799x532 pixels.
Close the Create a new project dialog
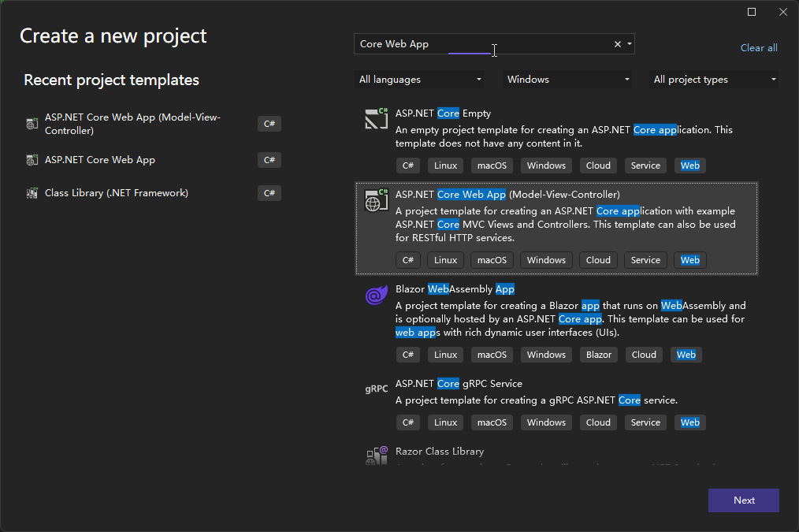click(x=783, y=12)
